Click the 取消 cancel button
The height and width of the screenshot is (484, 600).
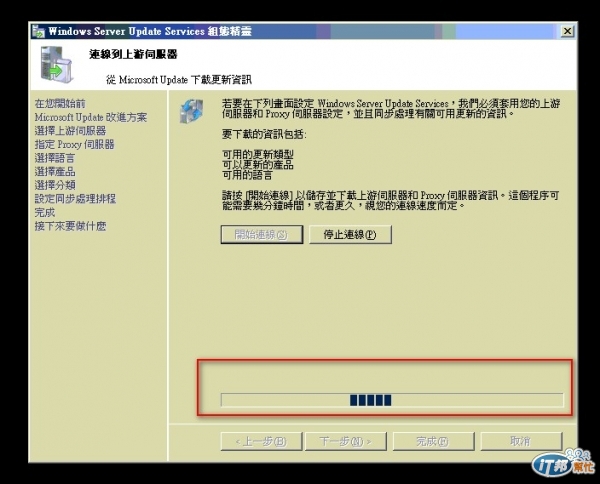pos(521,442)
